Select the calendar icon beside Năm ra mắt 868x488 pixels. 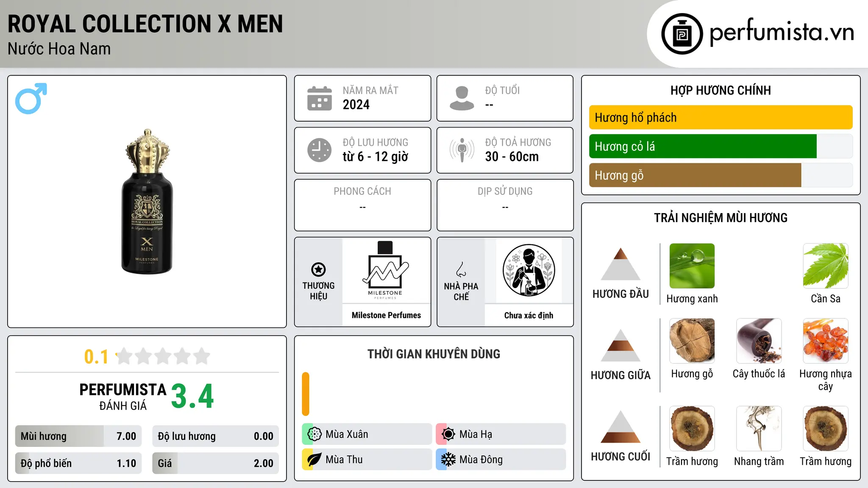319,98
